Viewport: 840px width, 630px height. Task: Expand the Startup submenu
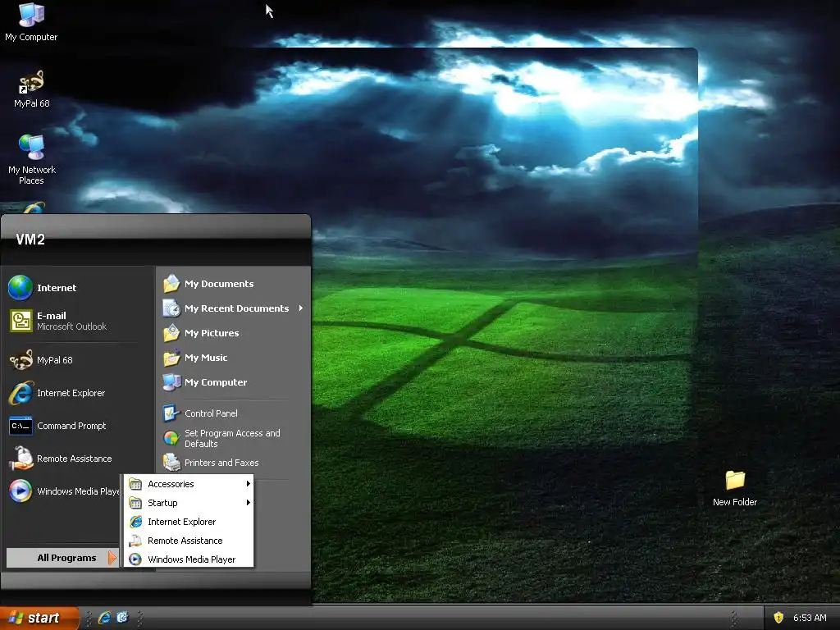(189, 503)
